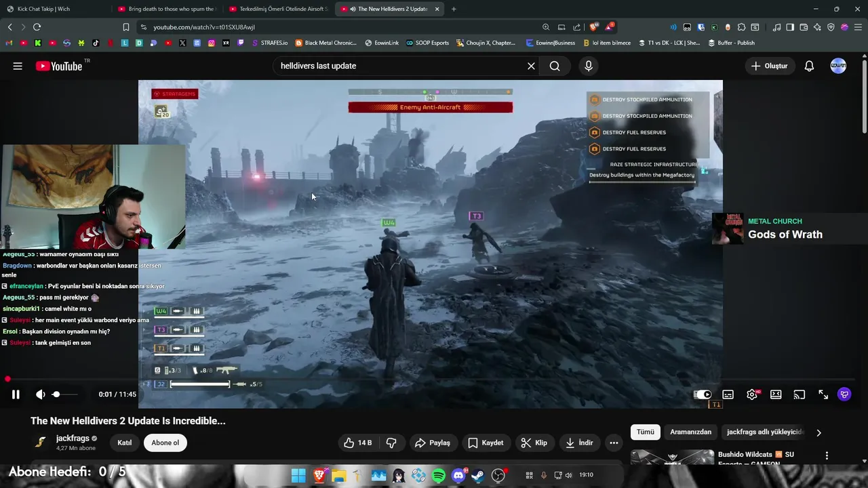868x488 pixels.
Task: Open the browser zoom magnifier icon
Action: [546, 27]
